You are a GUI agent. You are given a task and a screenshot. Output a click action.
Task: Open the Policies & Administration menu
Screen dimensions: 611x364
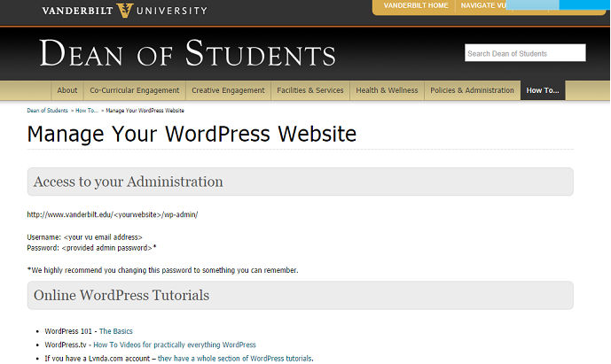(472, 90)
